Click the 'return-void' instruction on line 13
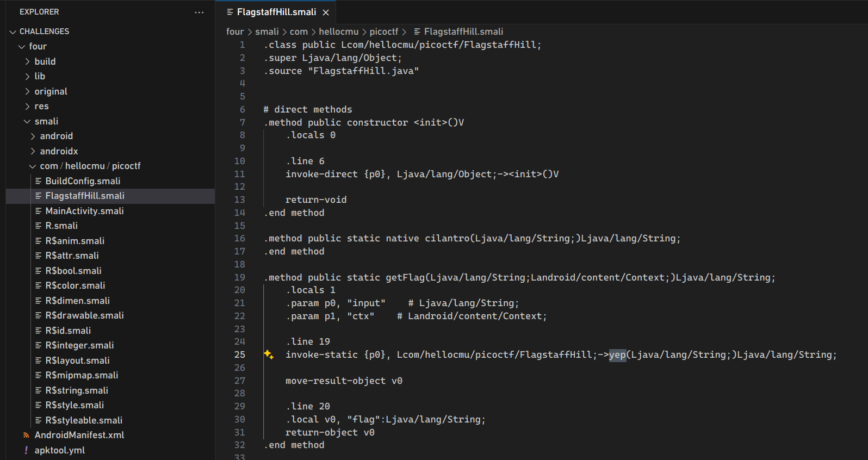 pos(316,200)
